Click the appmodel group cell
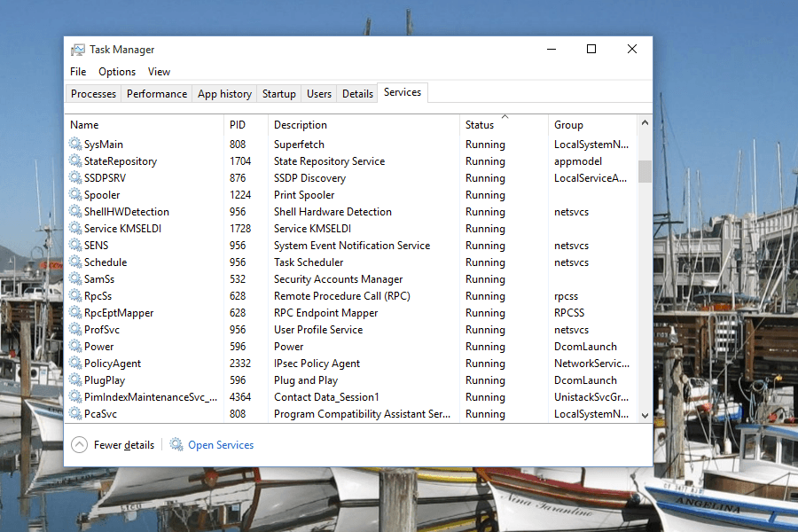Viewport: 798px width, 532px height. (578, 161)
